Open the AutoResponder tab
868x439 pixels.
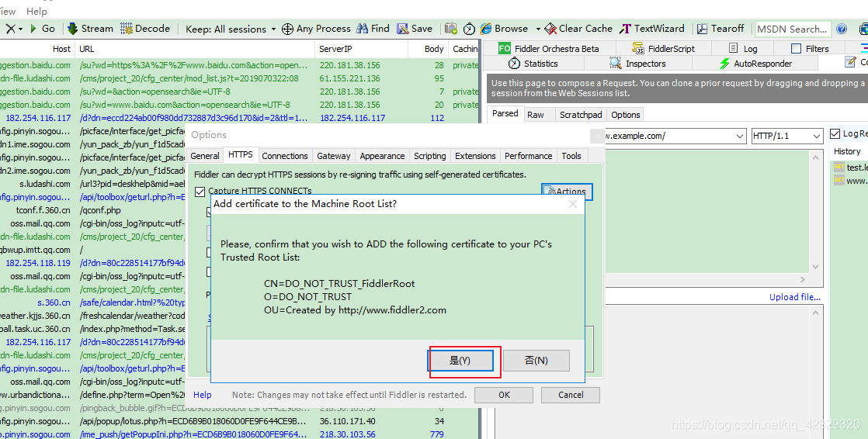[755, 64]
